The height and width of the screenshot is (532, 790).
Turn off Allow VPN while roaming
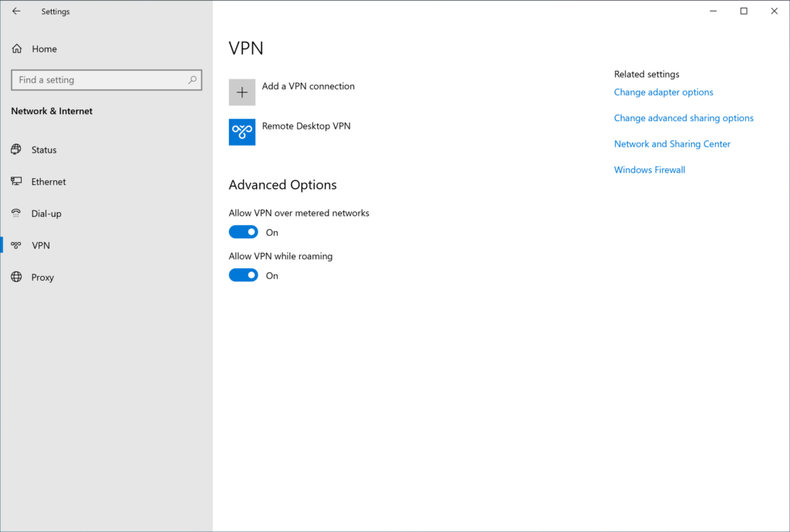coord(243,274)
